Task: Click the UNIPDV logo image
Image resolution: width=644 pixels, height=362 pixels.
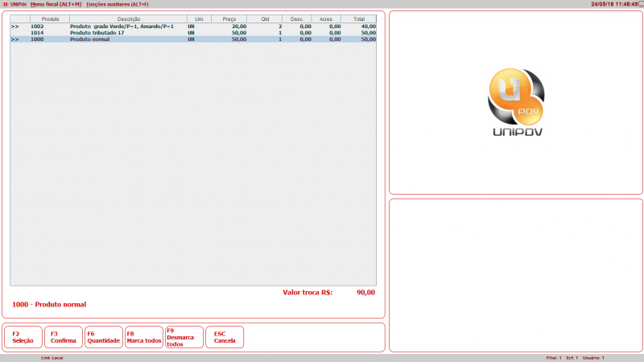Action: point(517,102)
